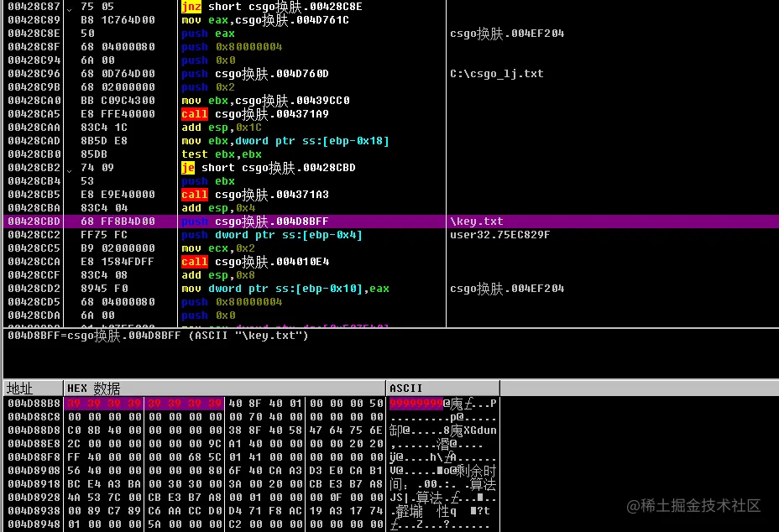Select dump row address 004D88B8
The width and height of the screenshot is (779, 532).
[x=34, y=404]
